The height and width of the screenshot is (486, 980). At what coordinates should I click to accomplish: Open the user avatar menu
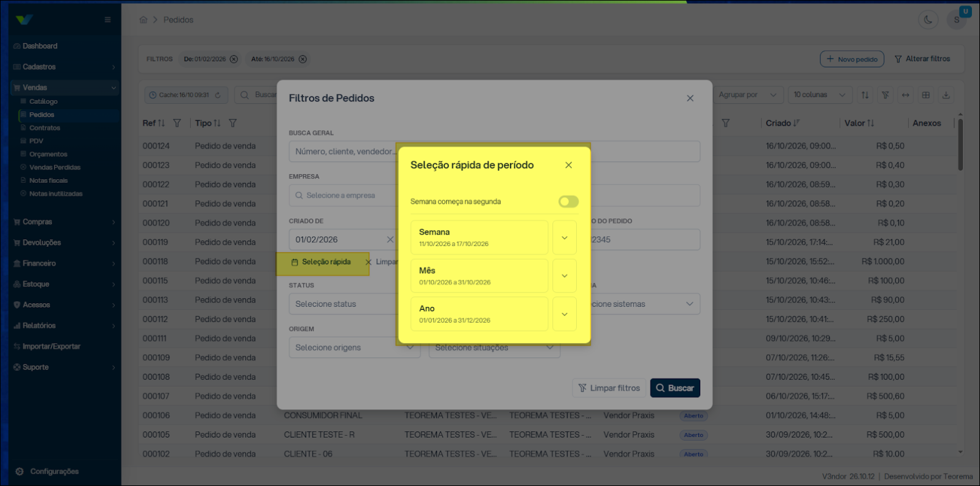pos(957,20)
